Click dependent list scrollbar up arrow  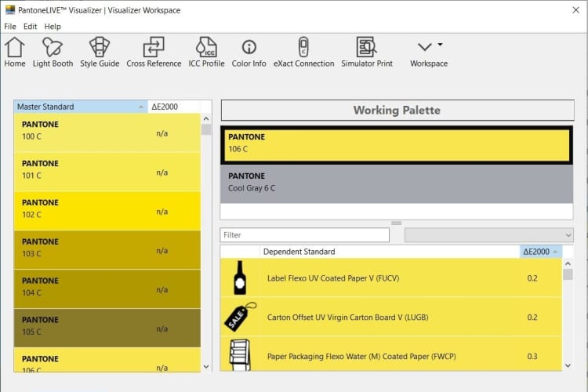tap(568, 263)
